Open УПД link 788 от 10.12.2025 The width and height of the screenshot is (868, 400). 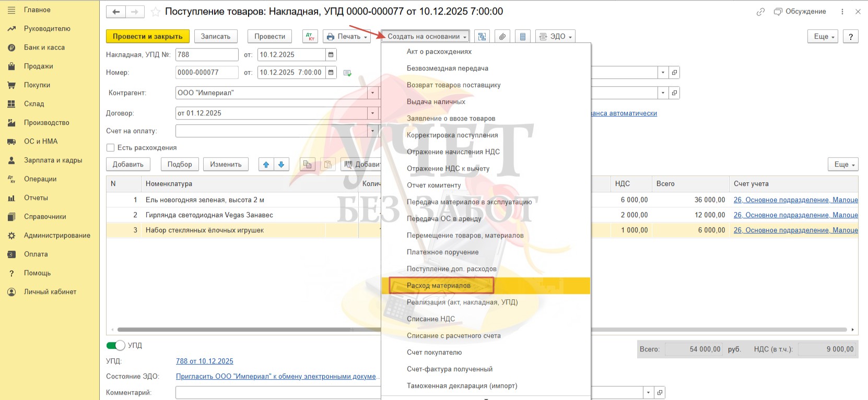tap(205, 361)
